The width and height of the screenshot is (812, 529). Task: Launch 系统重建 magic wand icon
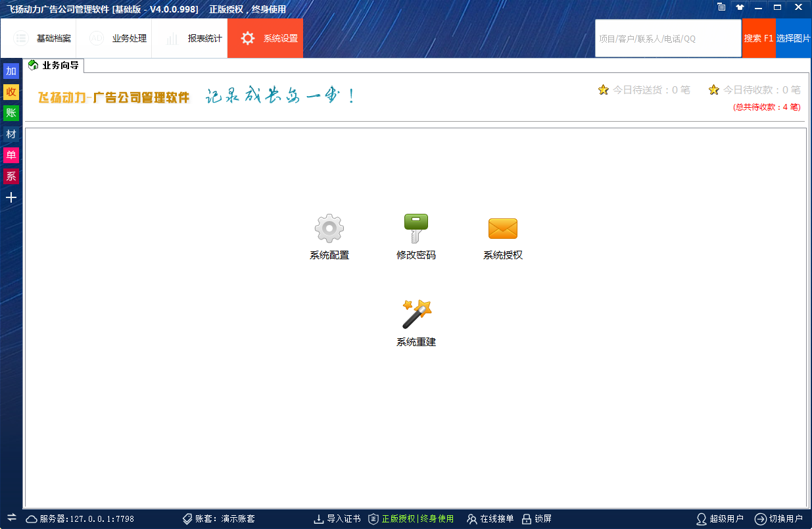[x=416, y=315]
